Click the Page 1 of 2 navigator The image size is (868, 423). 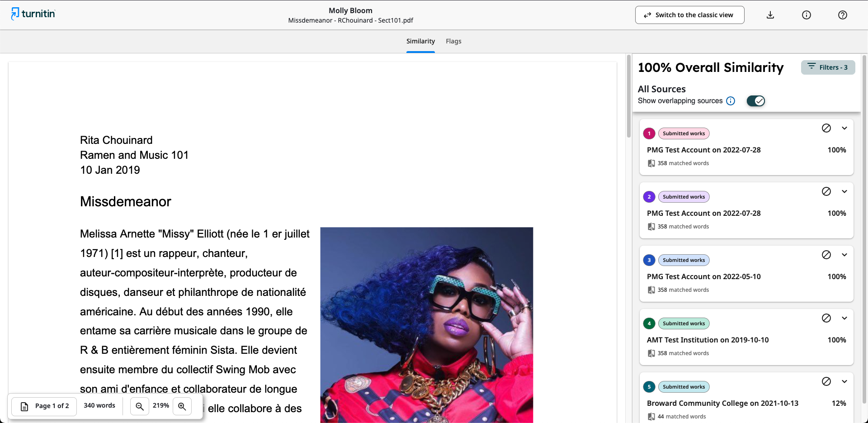44,406
